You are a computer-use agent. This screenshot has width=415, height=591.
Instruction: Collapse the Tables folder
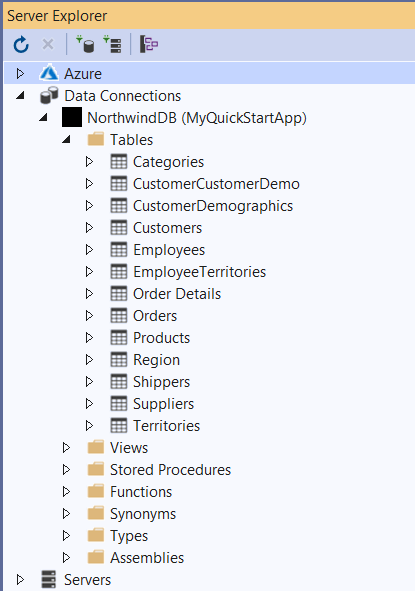(x=66, y=140)
